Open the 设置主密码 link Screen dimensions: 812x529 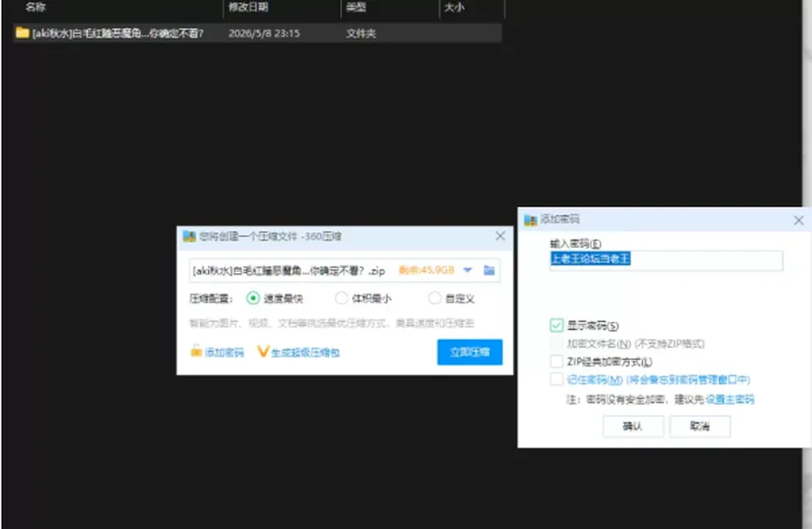[730, 400]
